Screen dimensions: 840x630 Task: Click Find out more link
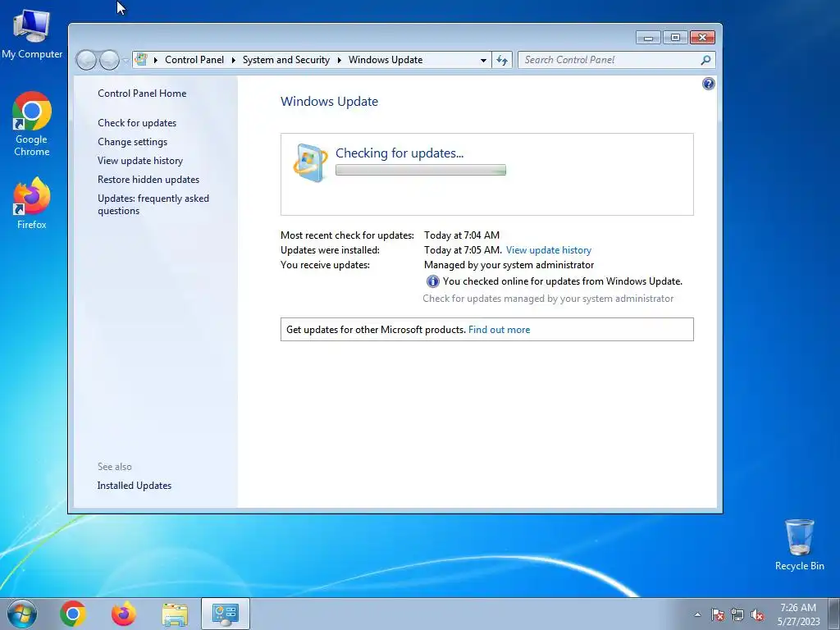click(500, 330)
